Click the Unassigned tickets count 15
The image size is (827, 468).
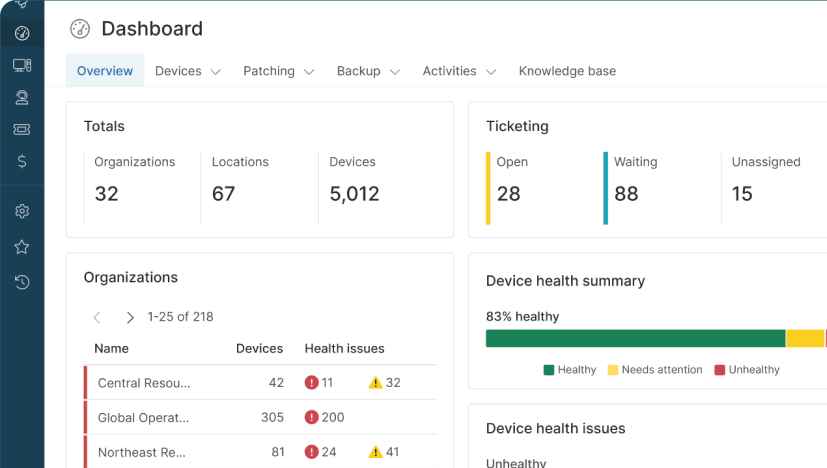tap(742, 194)
